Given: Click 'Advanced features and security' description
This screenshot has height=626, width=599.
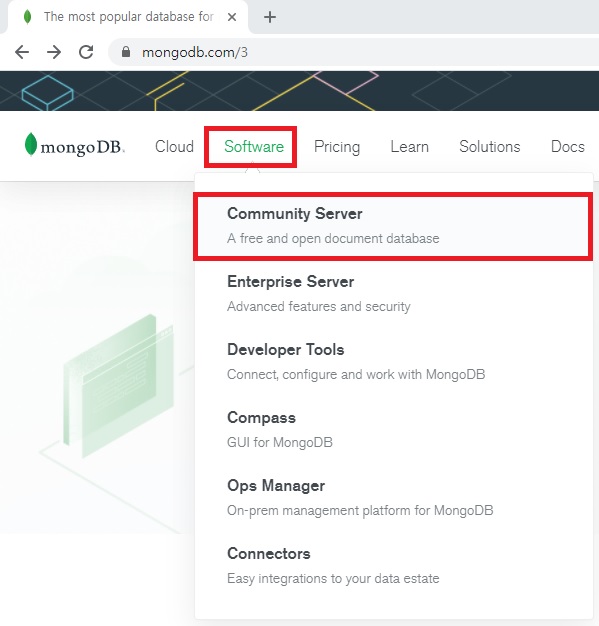Looking at the screenshot, I should tap(319, 307).
